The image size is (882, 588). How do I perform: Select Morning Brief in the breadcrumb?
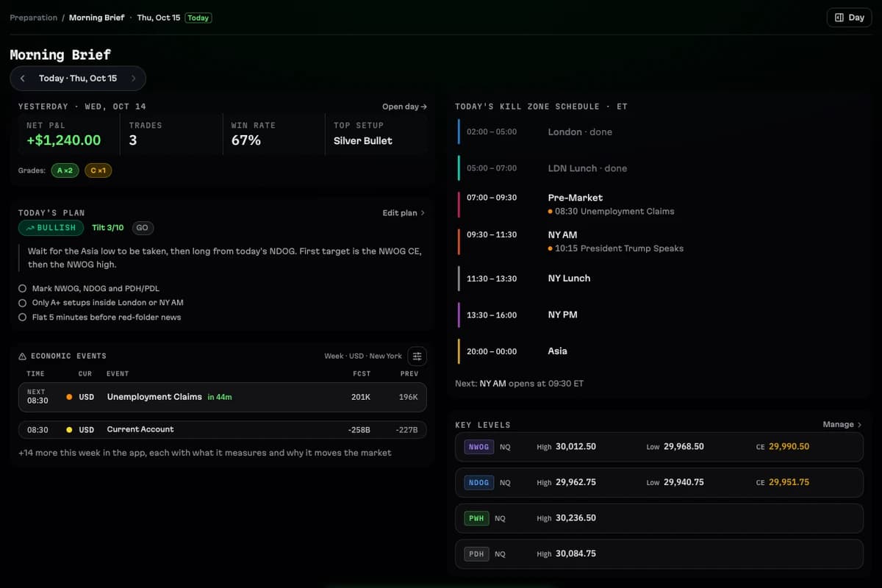click(x=97, y=18)
